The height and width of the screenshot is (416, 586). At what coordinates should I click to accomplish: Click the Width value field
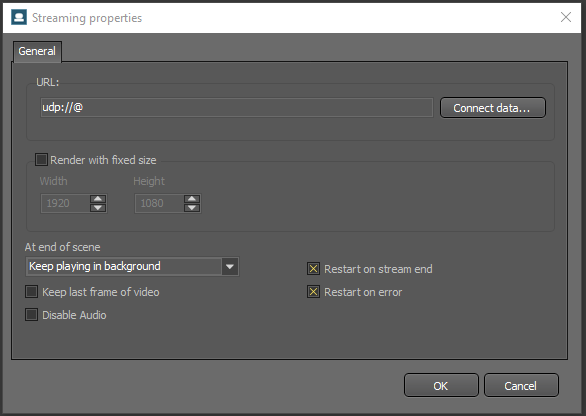[x=65, y=203]
